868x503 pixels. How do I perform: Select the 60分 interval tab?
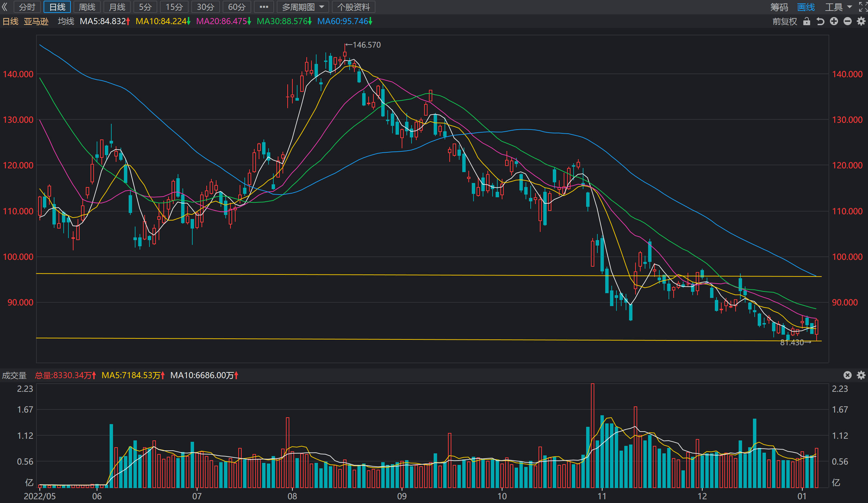click(237, 7)
